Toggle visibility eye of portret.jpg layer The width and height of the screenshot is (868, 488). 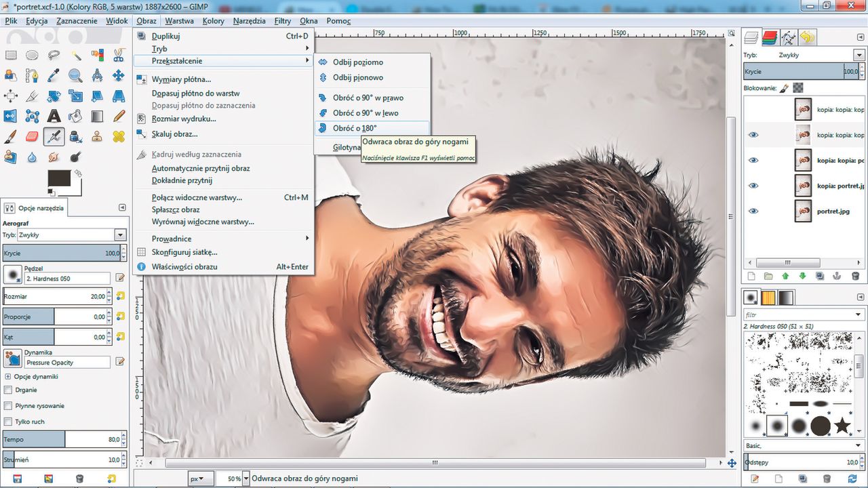[753, 211]
